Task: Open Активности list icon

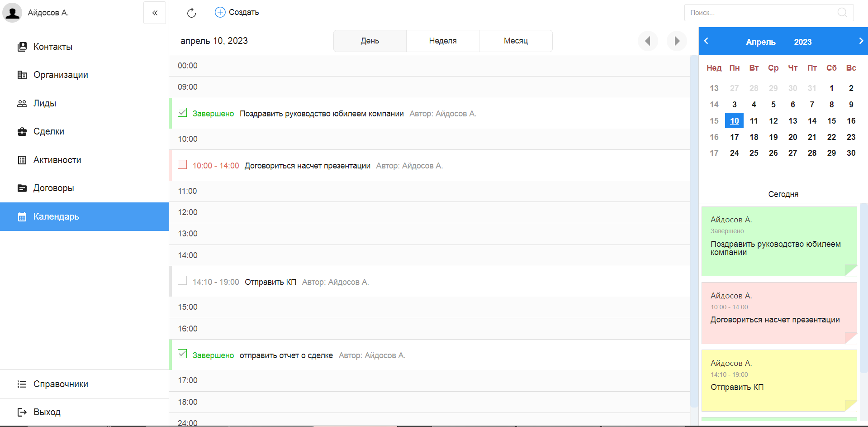Action: [x=22, y=160]
